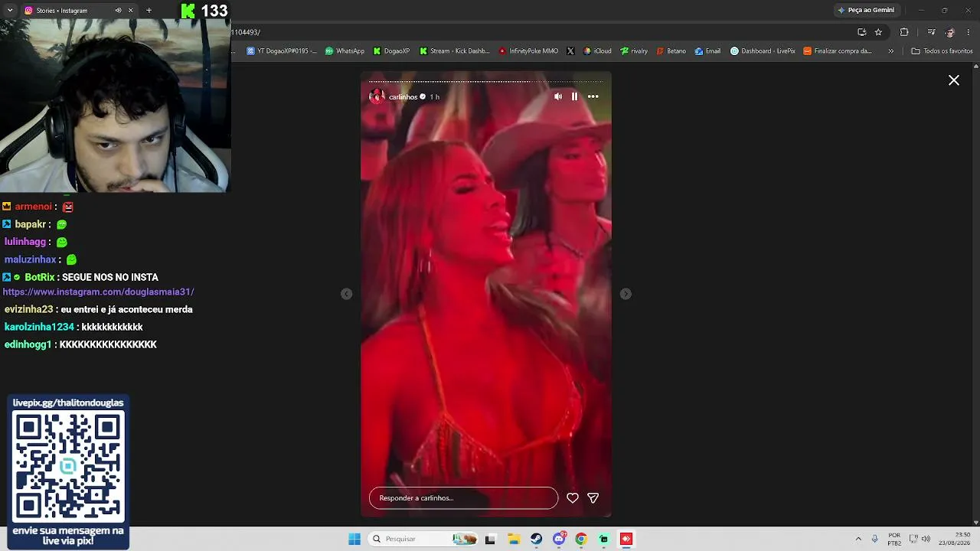This screenshot has width=980, height=551.
Task: Close the Instagram story viewer
Action: (954, 80)
